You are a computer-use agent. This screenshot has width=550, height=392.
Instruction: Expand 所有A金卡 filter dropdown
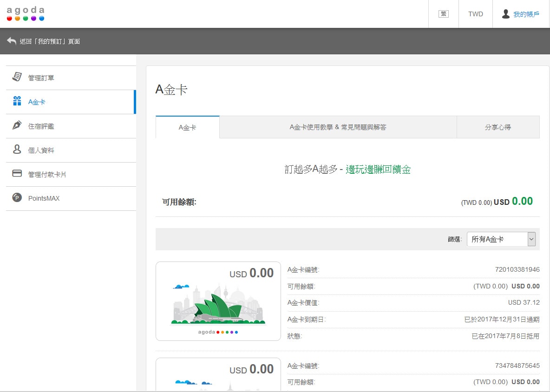coord(501,239)
